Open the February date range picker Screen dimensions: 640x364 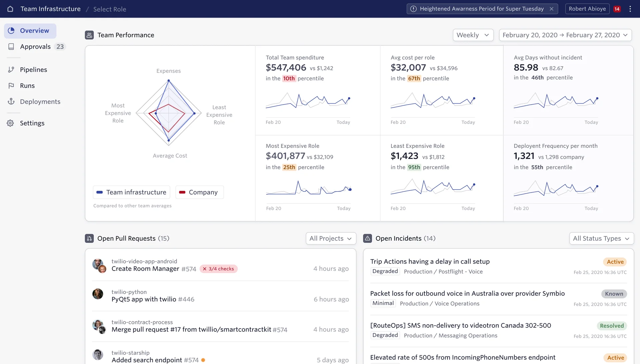click(565, 35)
